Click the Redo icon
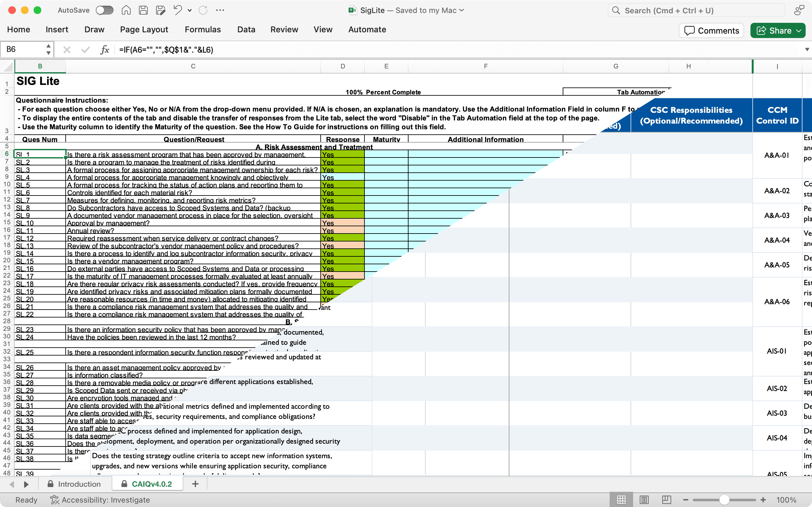 pyautogui.click(x=203, y=10)
